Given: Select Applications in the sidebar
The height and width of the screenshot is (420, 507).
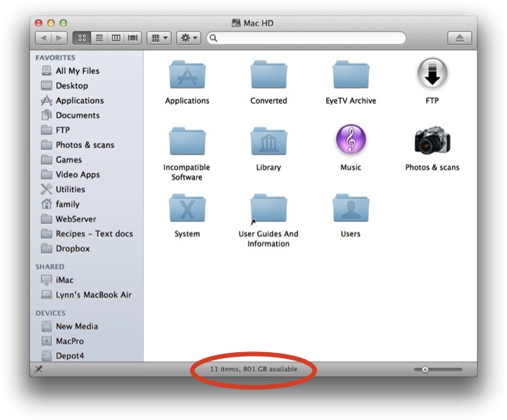Looking at the screenshot, I should 86,101.
